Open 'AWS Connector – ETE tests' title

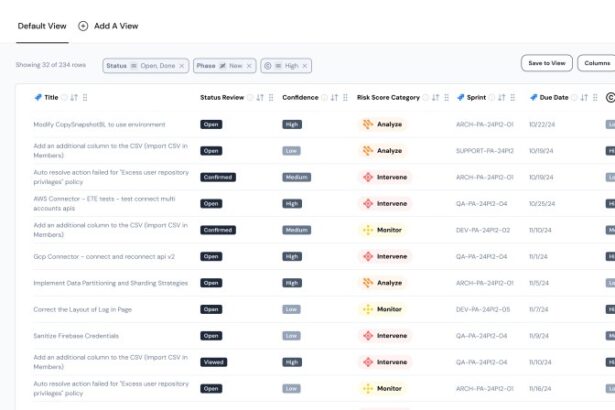(104, 204)
